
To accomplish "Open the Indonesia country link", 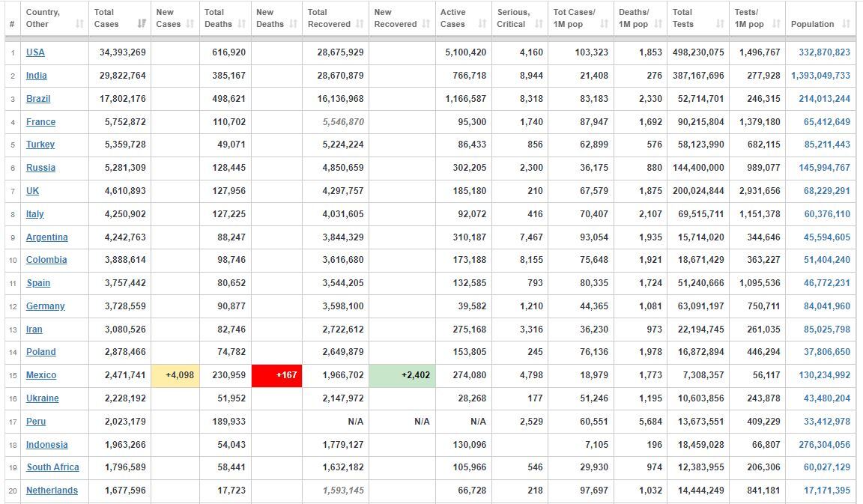I will 46,445.
